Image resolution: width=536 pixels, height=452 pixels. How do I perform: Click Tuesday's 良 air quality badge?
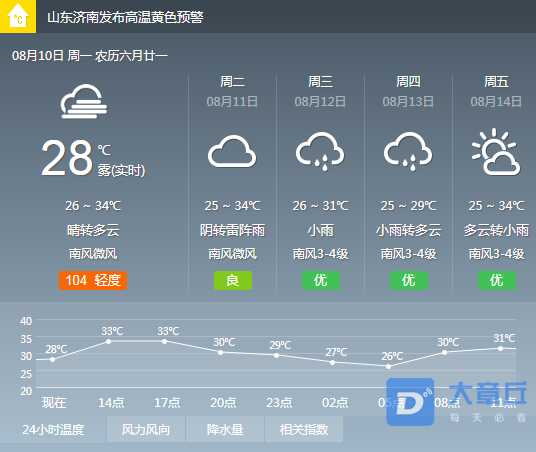pyautogui.click(x=233, y=280)
